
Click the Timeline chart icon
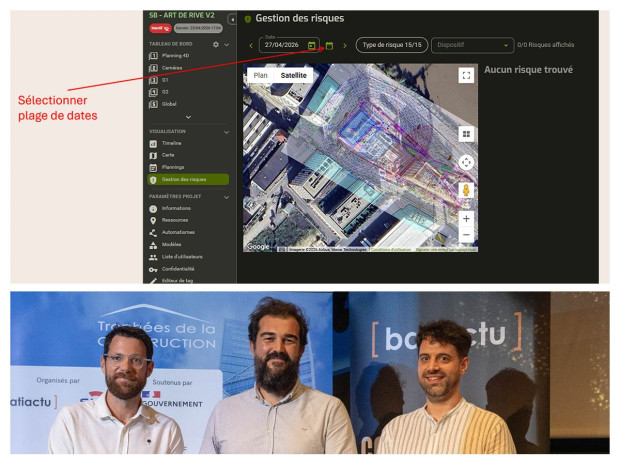click(153, 144)
